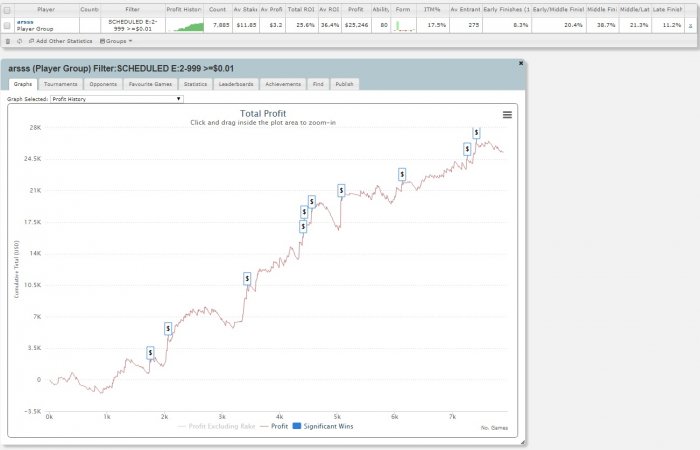The image size is (700, 450).
Task: Click the trash delete icon below the table
Action: coord(8,41)
